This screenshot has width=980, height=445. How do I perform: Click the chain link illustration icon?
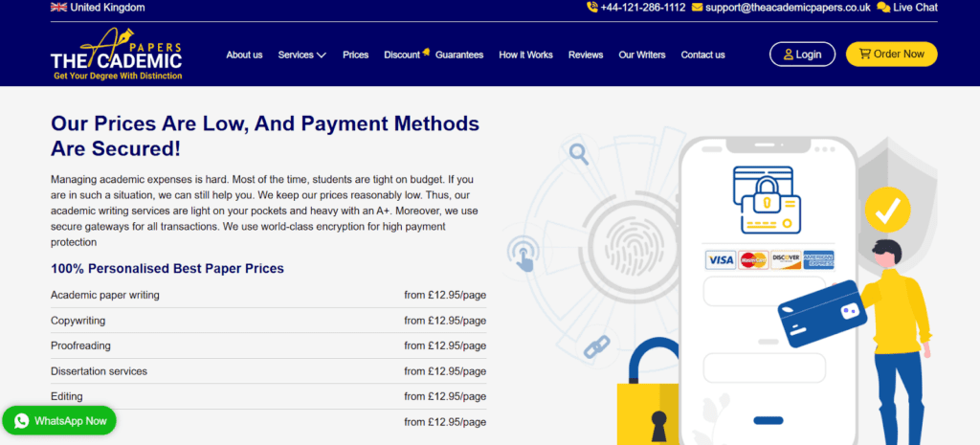pos(596,346)
